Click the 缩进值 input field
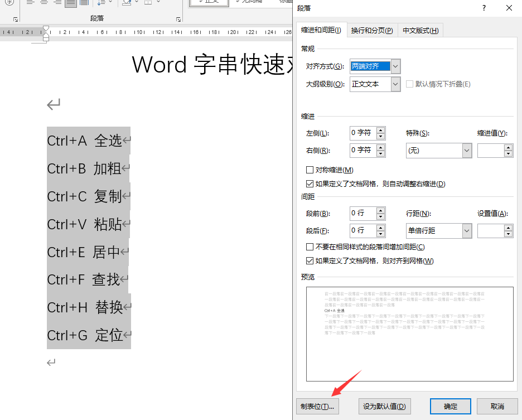Screen dimensions: 522x420 click(x=491, y=151)
